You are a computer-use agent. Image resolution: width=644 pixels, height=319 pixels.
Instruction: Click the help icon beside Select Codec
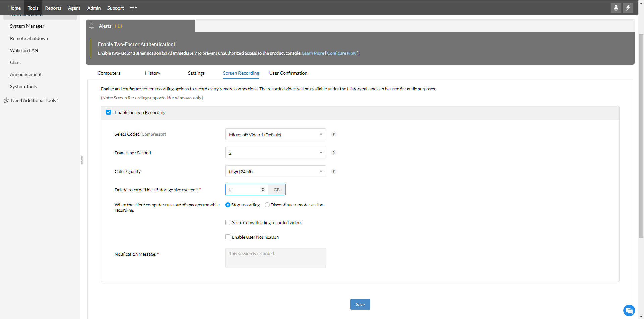pos(334,134)
